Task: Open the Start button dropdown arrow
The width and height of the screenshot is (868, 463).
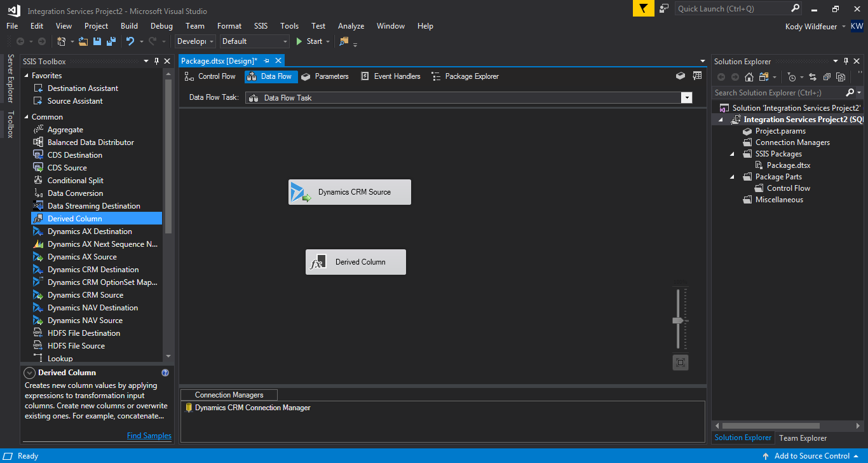Action: click(x=328, y=41)
